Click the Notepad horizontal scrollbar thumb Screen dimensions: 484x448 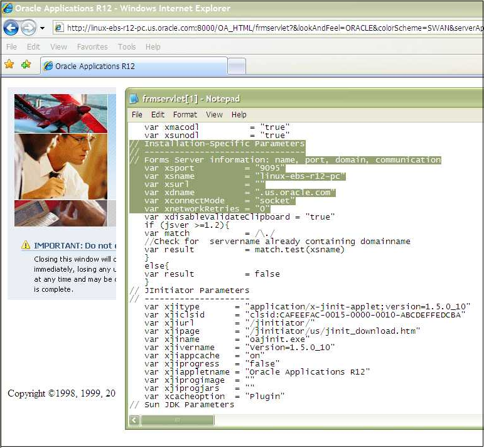coord(177,420)
